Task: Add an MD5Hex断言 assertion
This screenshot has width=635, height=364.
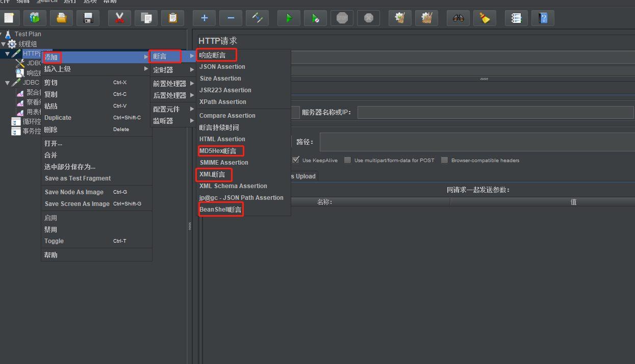Action: pyautogui.click(x=243, y=151)
